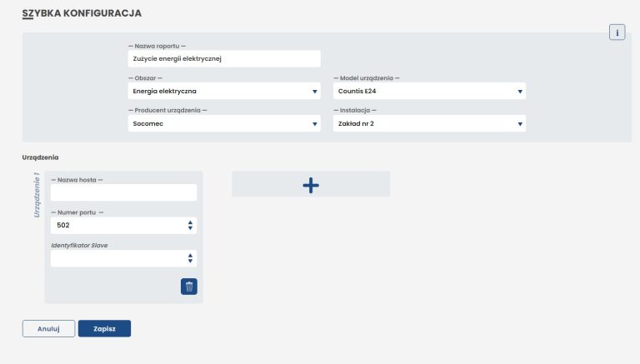640x364 pixels.
Task: Expand the Model urządzenia dropdown showing Countis E24
Action: (x=429, y=91)
